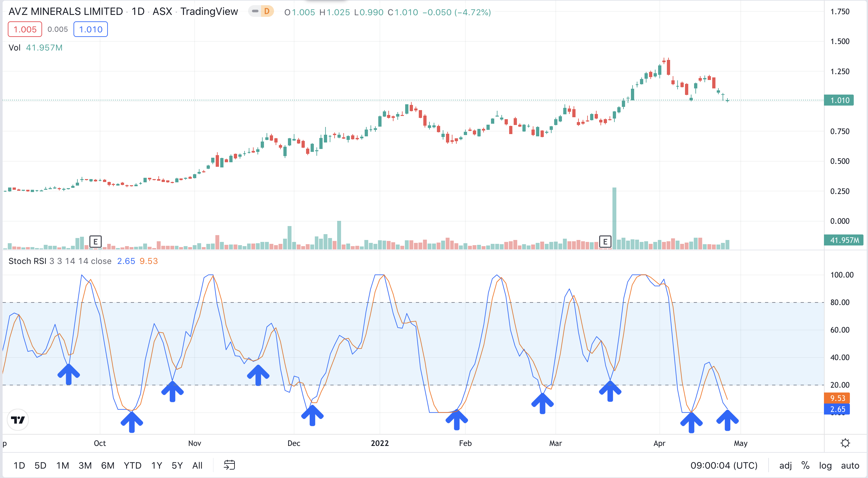868x478 pixels.
Task: Click the D delayed data badge
Action: tap(267, 11)
